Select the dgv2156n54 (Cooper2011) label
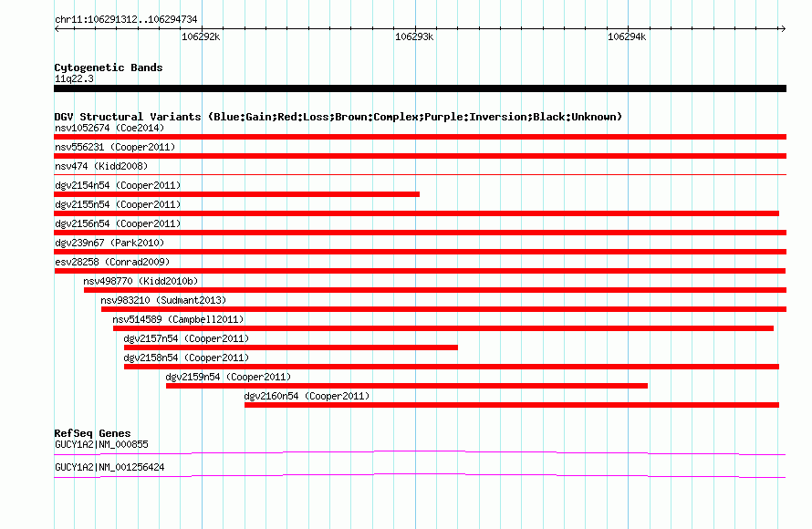This screenshot has height=529, width=812. pos(118,223)
